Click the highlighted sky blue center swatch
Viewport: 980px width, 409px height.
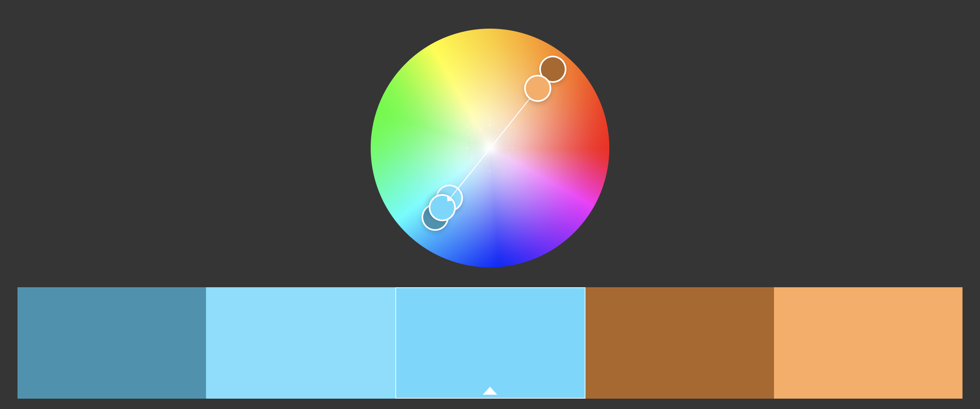coord(490,343)
